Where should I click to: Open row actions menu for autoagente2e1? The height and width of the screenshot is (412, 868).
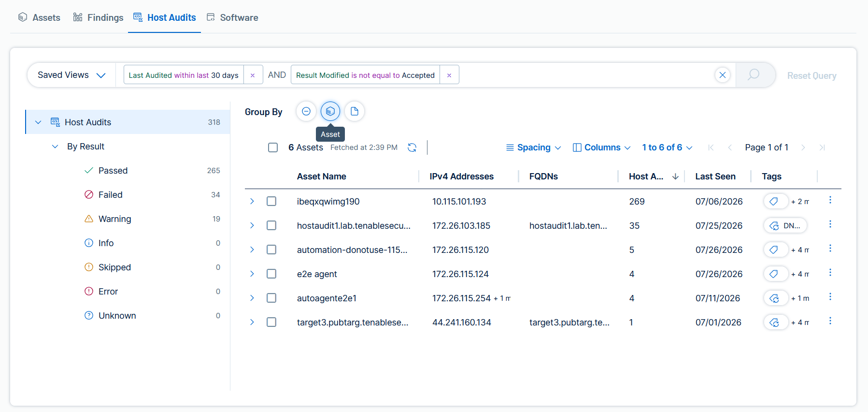pyautogui.click(x=830, y=297)
